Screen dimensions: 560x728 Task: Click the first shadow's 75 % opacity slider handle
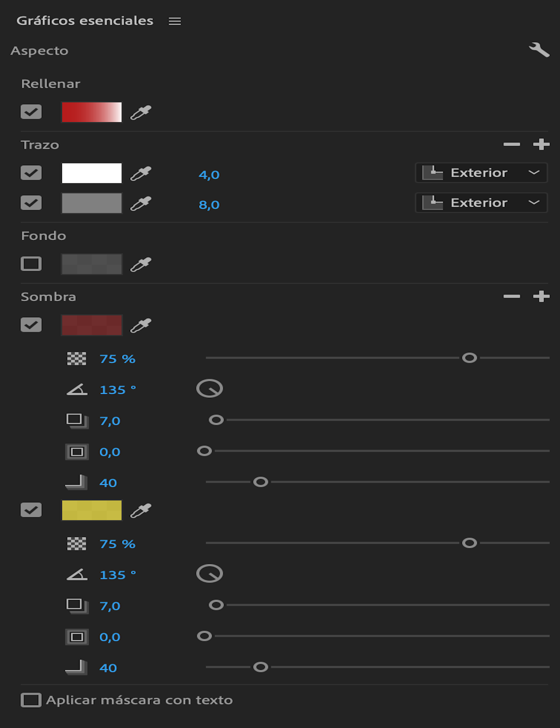click(x=469, y=358)
